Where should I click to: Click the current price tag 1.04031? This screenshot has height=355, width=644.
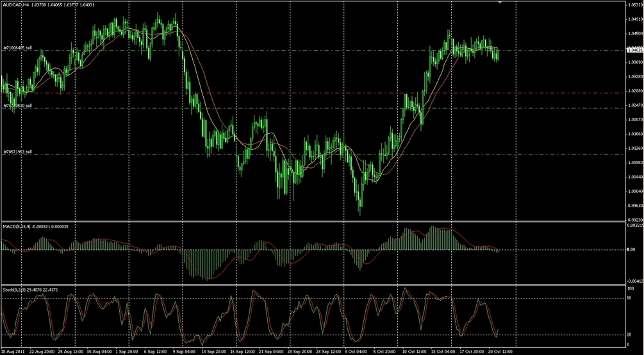(634, 50)
